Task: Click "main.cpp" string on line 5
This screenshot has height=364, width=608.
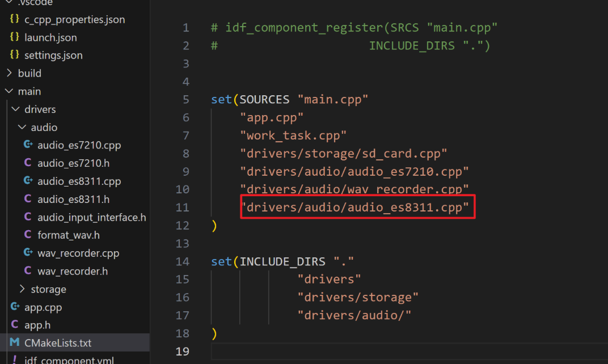Action: (333, 100)
